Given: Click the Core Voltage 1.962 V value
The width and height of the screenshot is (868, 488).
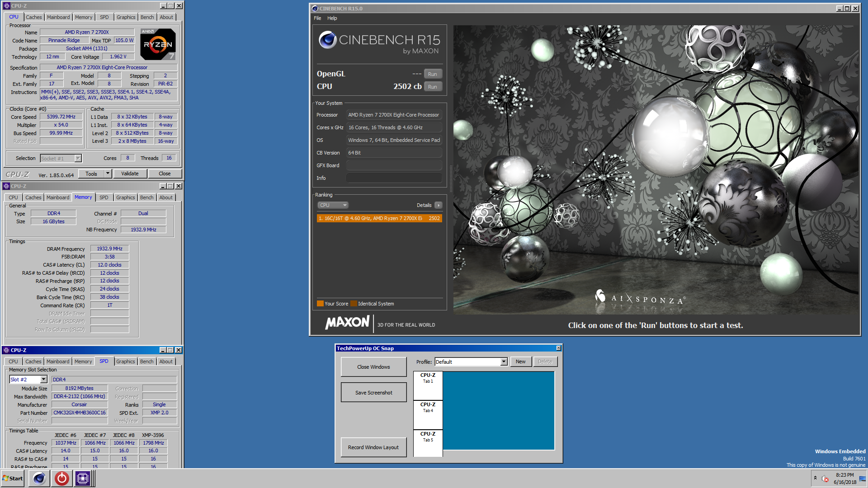Looking at the screenshot, I should [x=118, y=57].
